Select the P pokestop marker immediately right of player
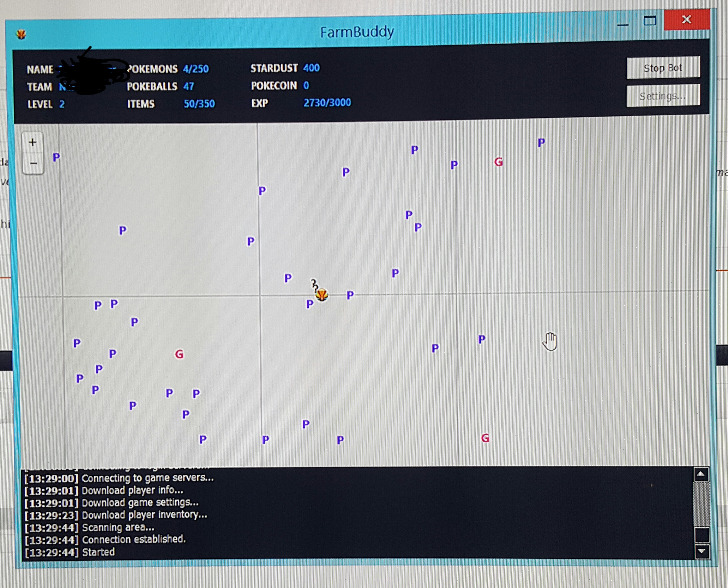Image resolution: width=728 pixels, height=588 pixels. click(x=350, y=295)
